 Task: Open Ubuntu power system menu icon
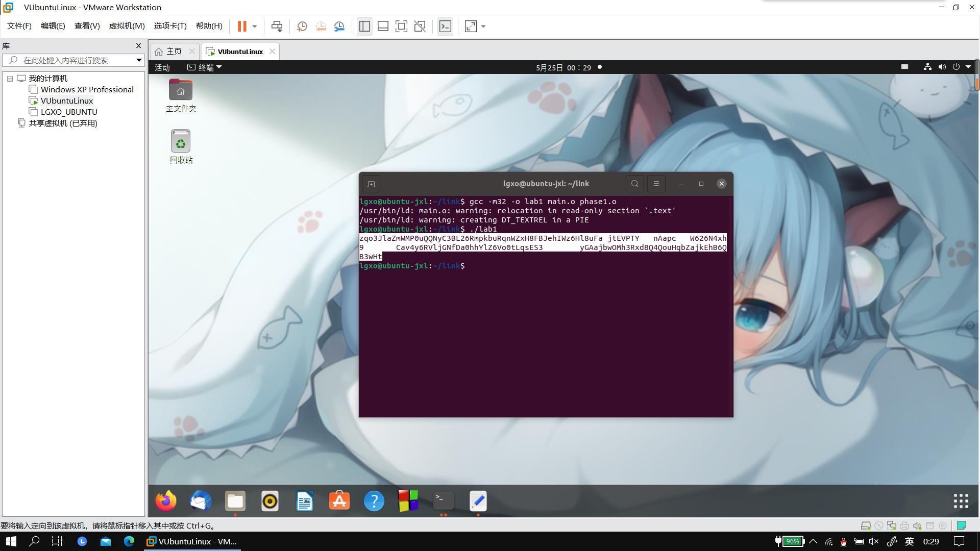click(956, 67)
